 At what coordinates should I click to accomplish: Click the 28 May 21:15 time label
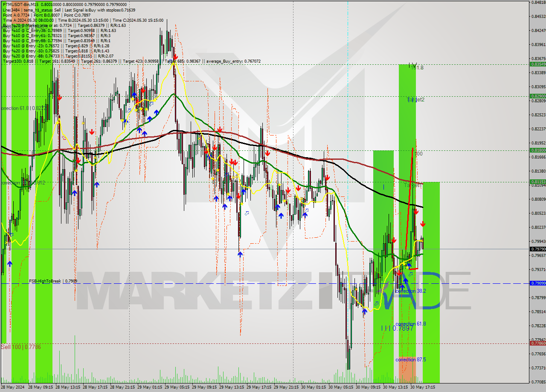(x=122, y=387)
